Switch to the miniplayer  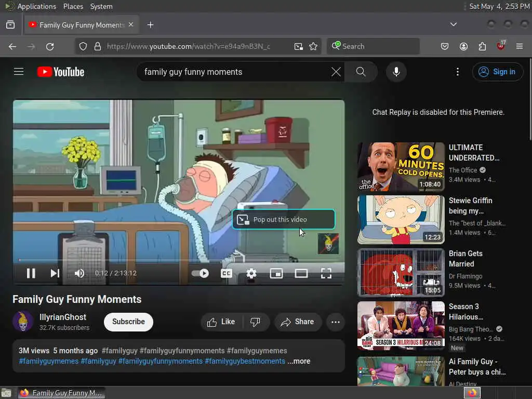[x=276, y=273]
